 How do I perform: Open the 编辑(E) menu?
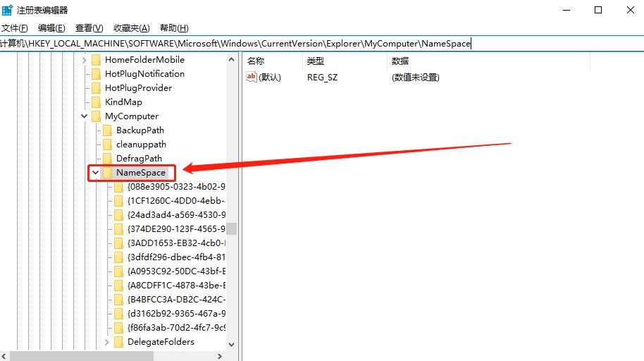(51, 28)
